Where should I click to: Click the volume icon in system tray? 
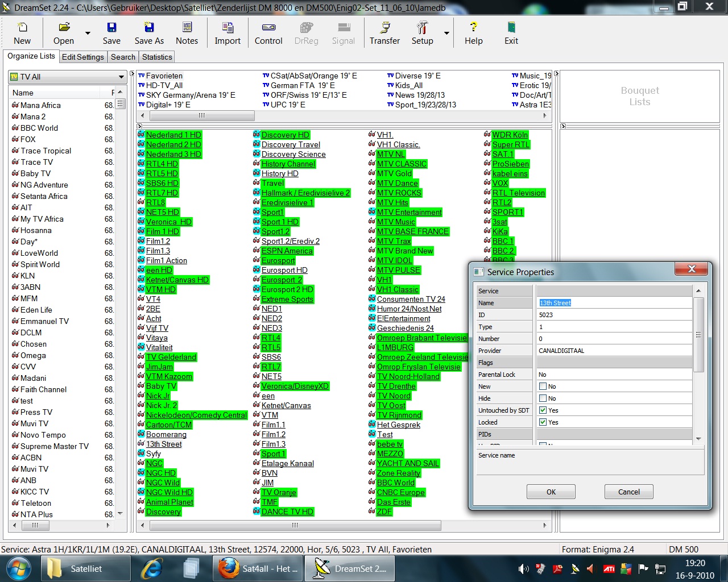[x=523, y=568]
